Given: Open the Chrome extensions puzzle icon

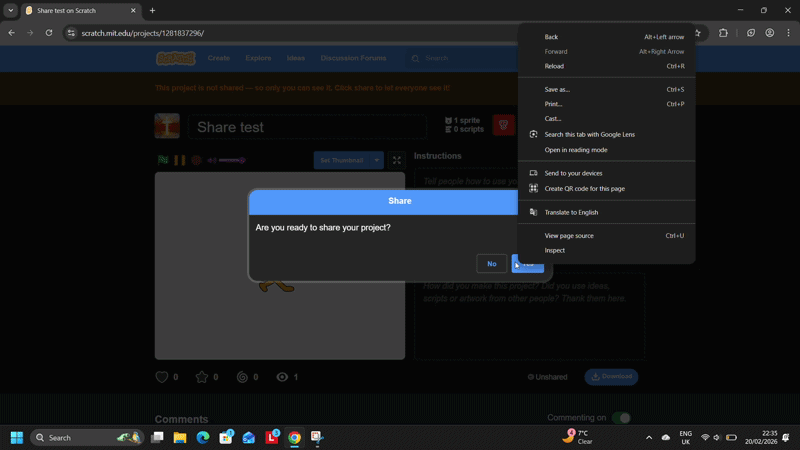Looking at the screenshot, I should point(723,33).
